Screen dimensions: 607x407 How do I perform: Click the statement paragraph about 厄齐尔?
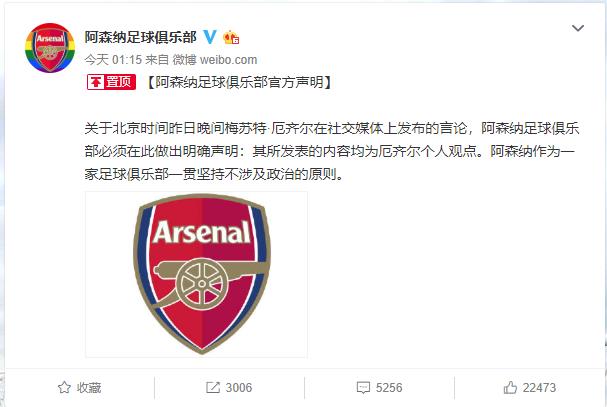(x=332, y=151)
